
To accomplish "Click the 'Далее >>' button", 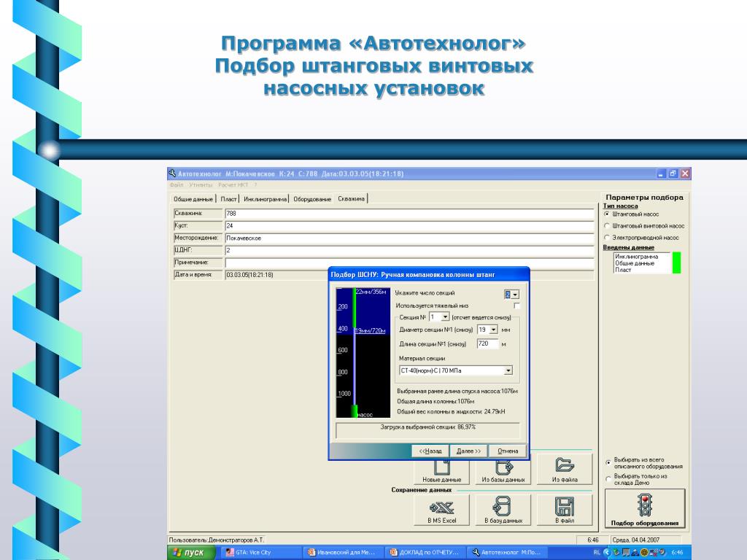I will coord(469,451).
